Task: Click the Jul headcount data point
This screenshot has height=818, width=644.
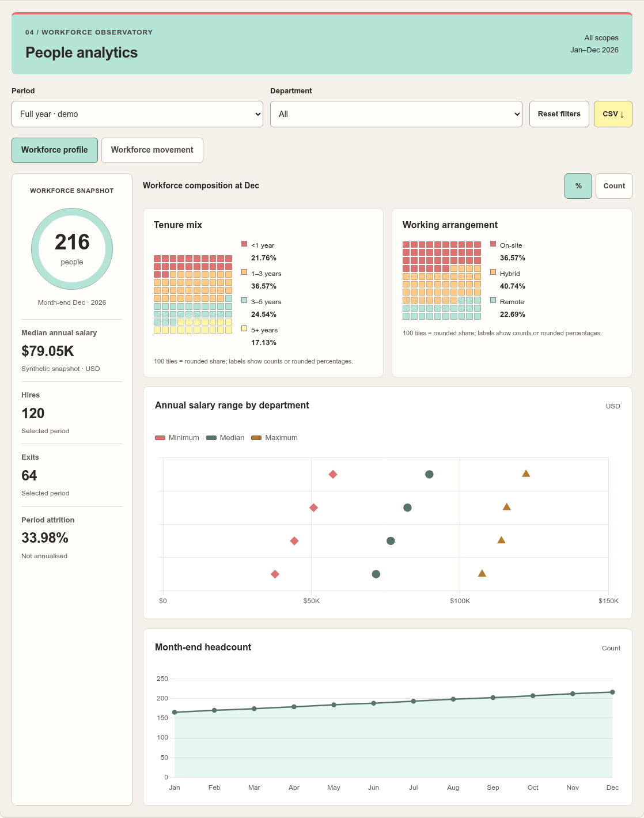Action: coord(413,701)
